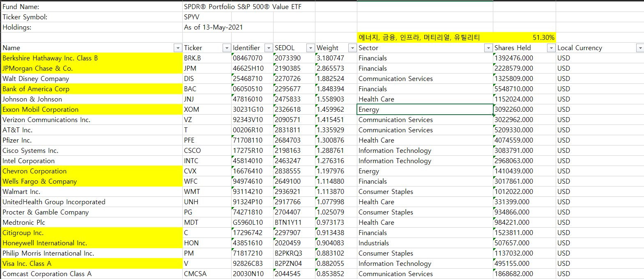Select the weight value 0.853852
Screen dimensions: 644x279
pyautogui.click(x=336, y=274)
